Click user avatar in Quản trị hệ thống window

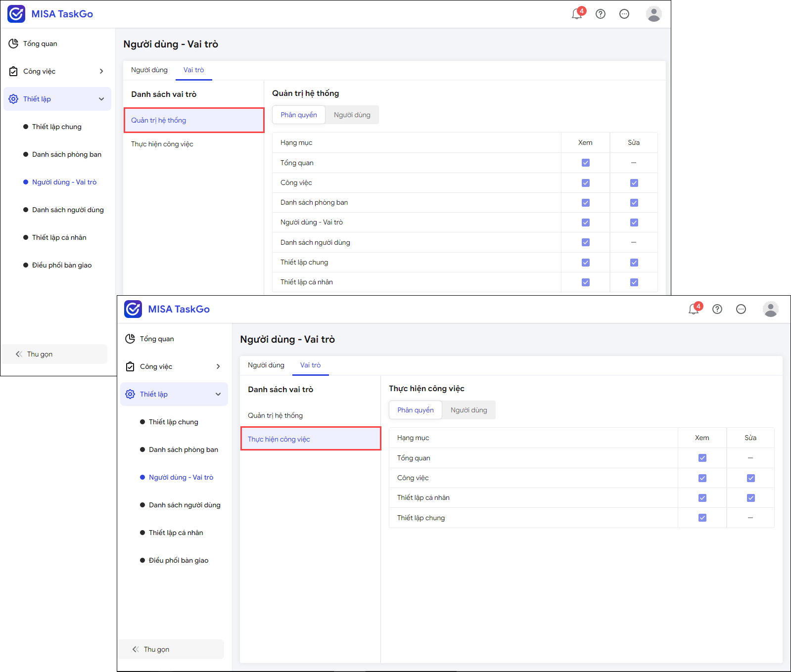(x=653, y=14)
